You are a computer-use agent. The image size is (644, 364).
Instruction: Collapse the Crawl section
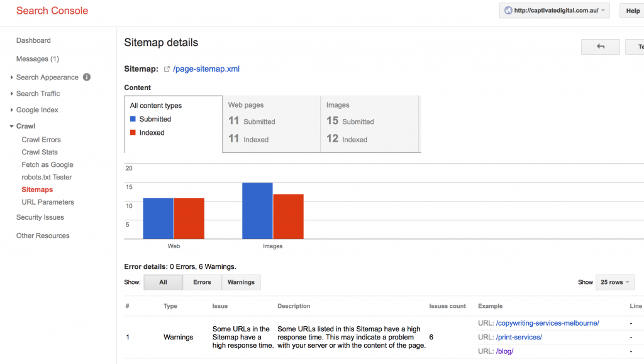[11, 127]
